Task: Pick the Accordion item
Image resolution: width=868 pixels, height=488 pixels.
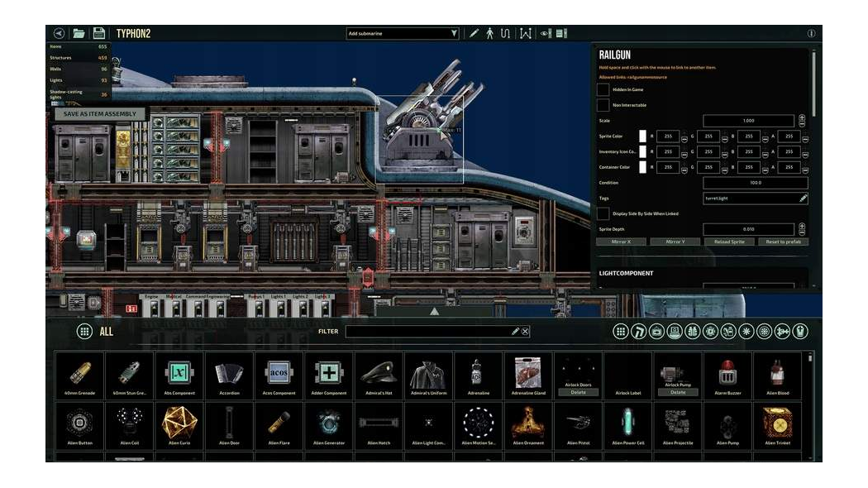Action: [229, 376]
